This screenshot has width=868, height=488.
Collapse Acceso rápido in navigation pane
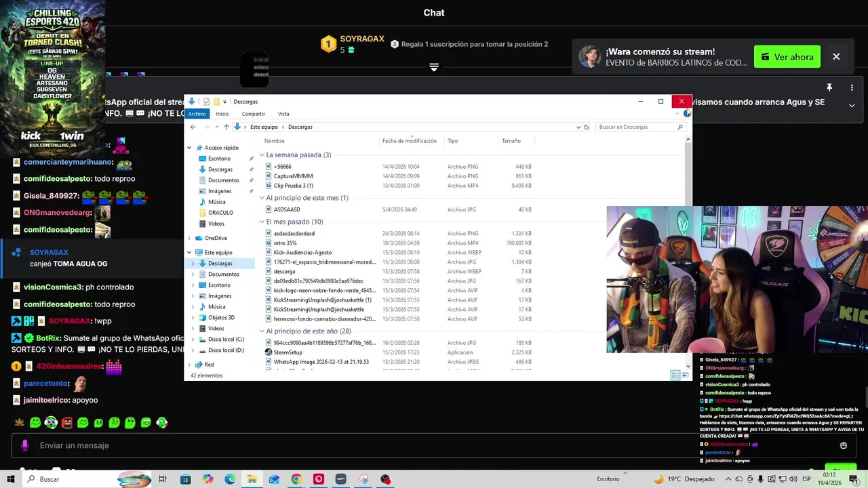click(x=189, y=148)
